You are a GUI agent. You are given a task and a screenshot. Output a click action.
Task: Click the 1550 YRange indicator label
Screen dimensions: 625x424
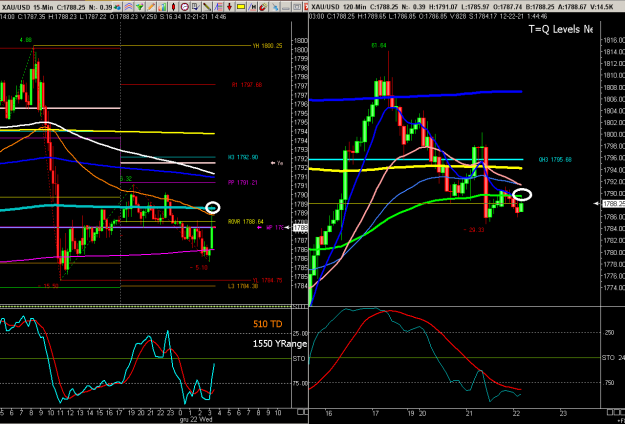[x=280, y=344]
